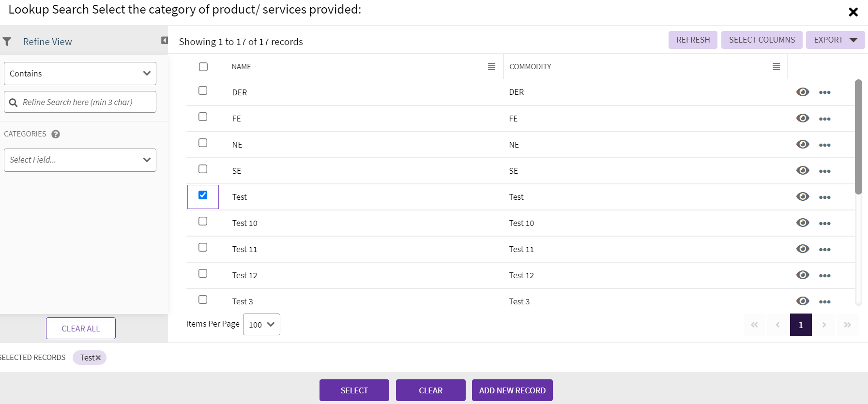Check the select-all header checkbox
Image resolution: width=868 pixels, height=404 pixels.
(203, 67)
